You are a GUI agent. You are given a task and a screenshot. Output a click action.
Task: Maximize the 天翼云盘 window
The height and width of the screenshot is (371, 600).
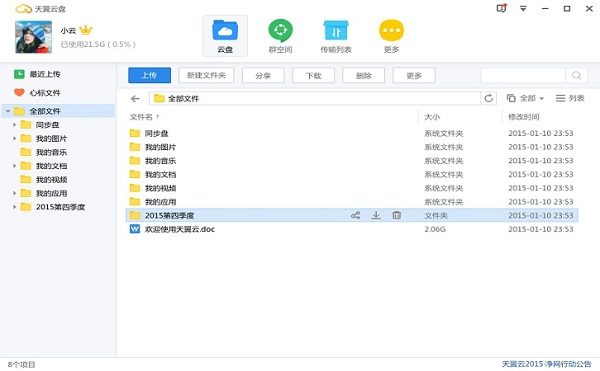click(567, 8)
